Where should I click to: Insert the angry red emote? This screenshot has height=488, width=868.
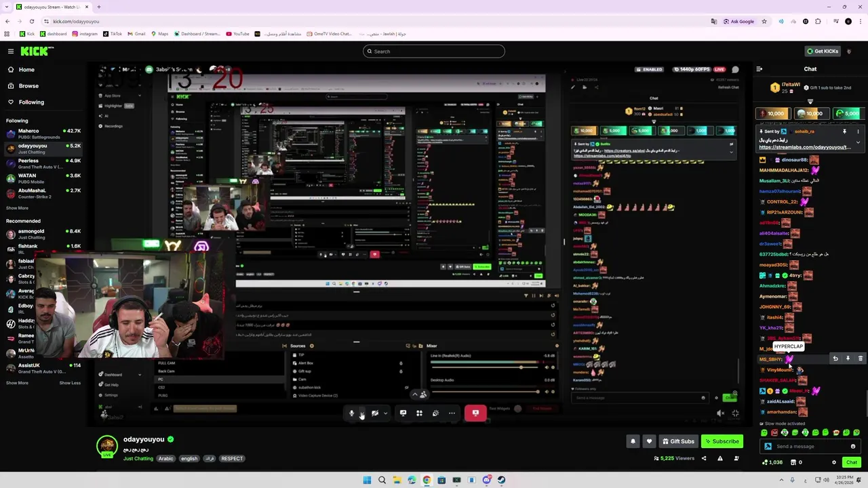click(x=774, y=432)
